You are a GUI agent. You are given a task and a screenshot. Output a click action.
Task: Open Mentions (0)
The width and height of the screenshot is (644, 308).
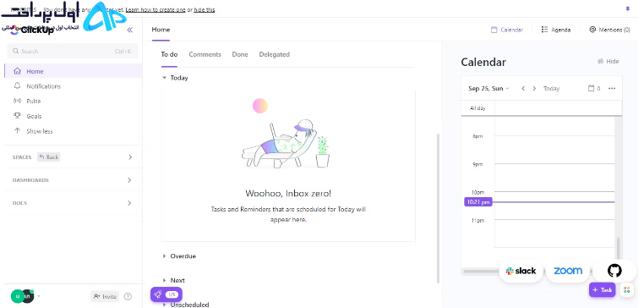pyautogui.click(x=610, y=30)
